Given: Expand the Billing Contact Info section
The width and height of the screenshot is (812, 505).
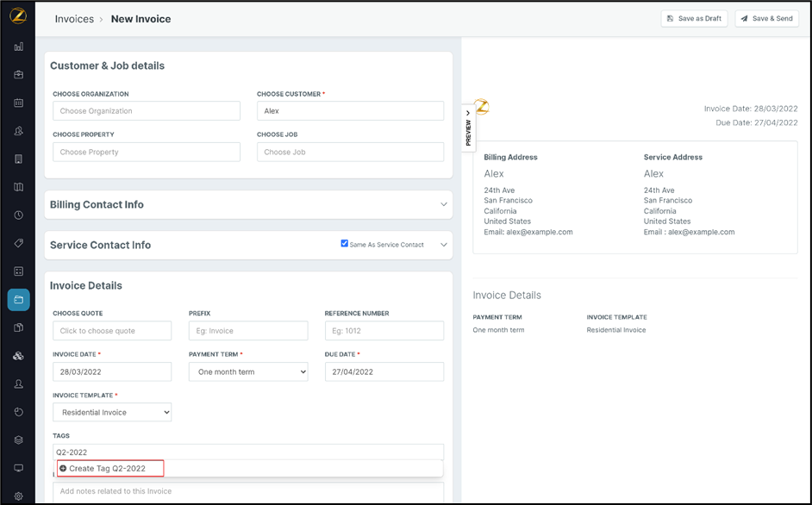Looking at the screenshot, I should (444, 205).
